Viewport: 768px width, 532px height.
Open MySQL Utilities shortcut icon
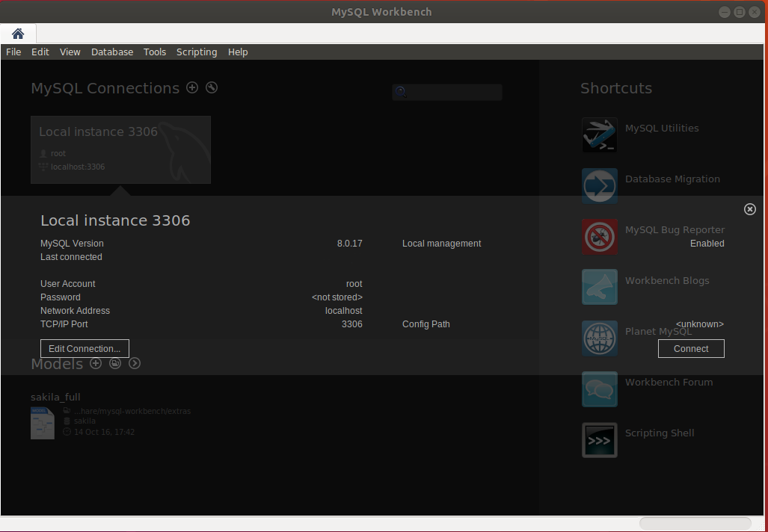(x=600, y=135)
